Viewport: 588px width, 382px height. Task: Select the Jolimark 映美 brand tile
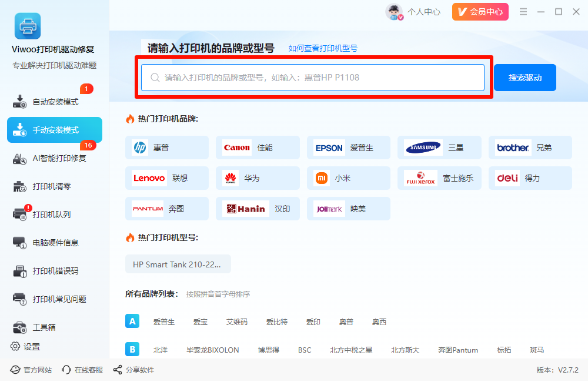click(x=348, y=209)
